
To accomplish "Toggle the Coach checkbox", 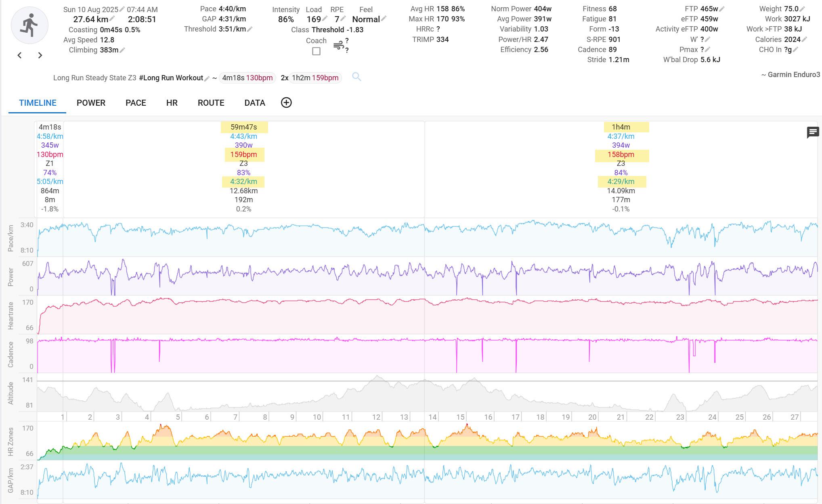I will pos(316,51).
